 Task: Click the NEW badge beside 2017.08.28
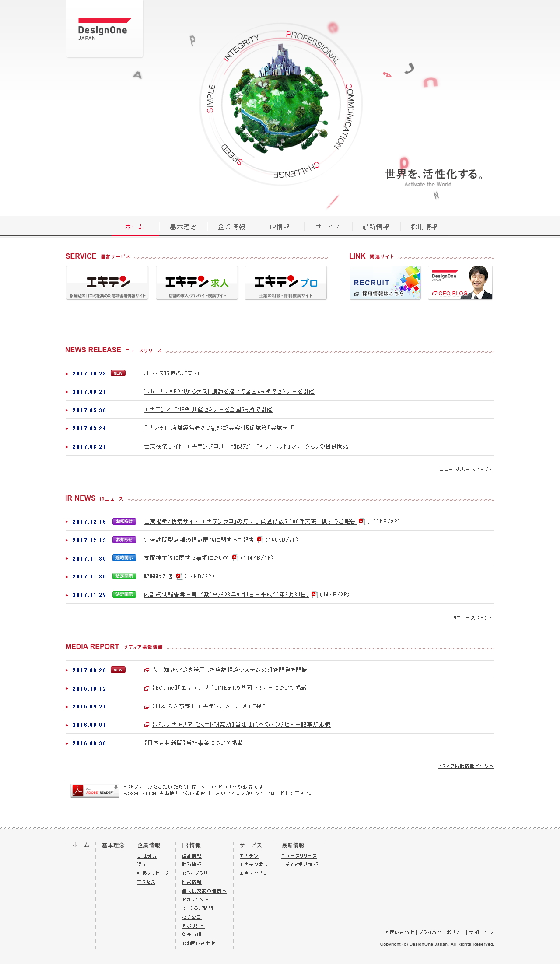pyautogui.click(x=118, y=670)
